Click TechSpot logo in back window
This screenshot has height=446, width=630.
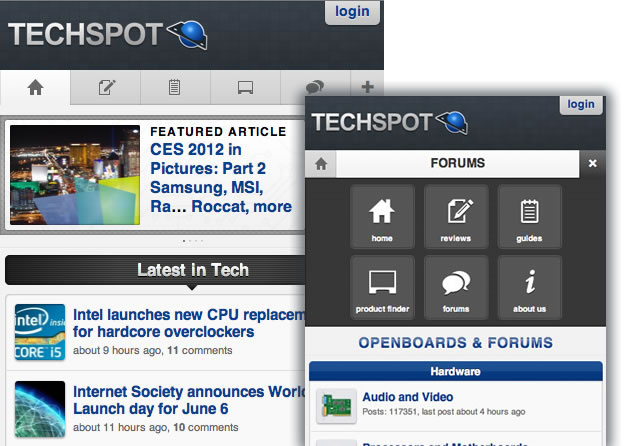coord(107,35)
